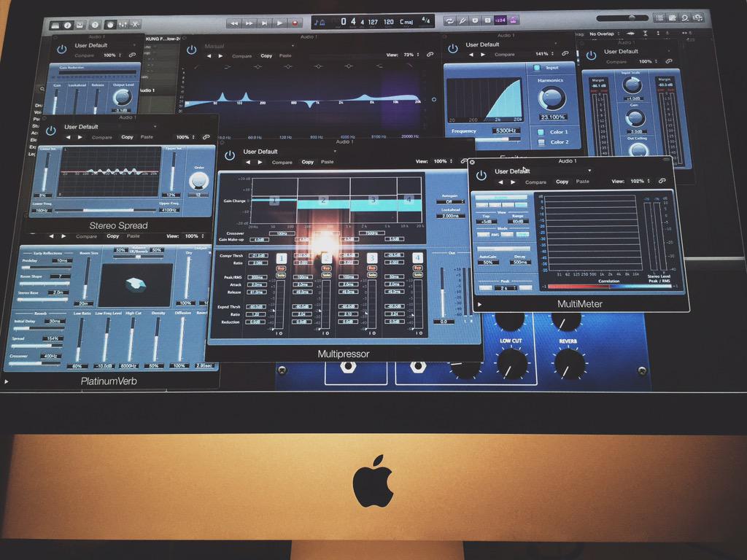Image resolution: width=747 pixels, height=560 pixels.
Task: Click the link icon in MultiMeter header
Action: 662,181
